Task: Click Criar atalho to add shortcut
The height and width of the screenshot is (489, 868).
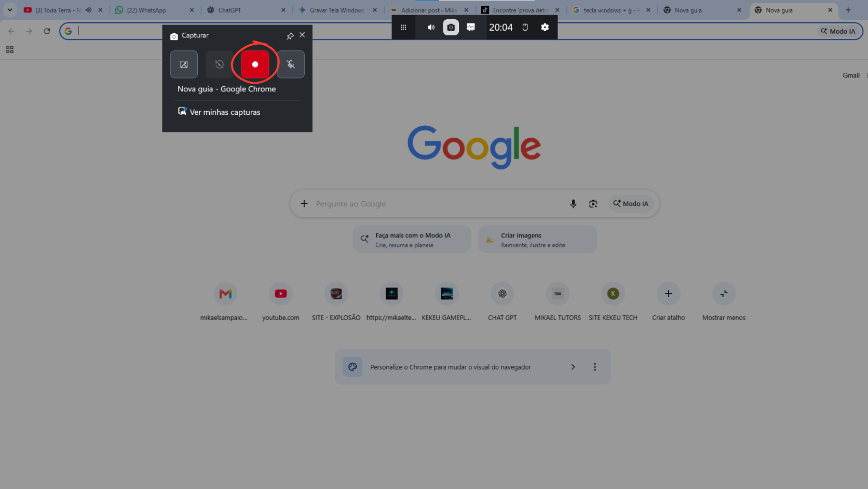Action: click(669, 301)
